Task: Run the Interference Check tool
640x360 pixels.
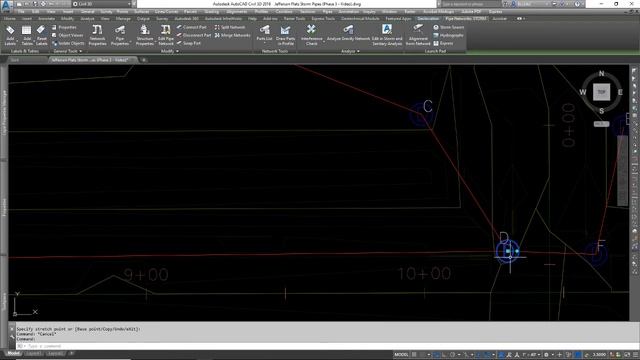Action: tap(311, 35)
